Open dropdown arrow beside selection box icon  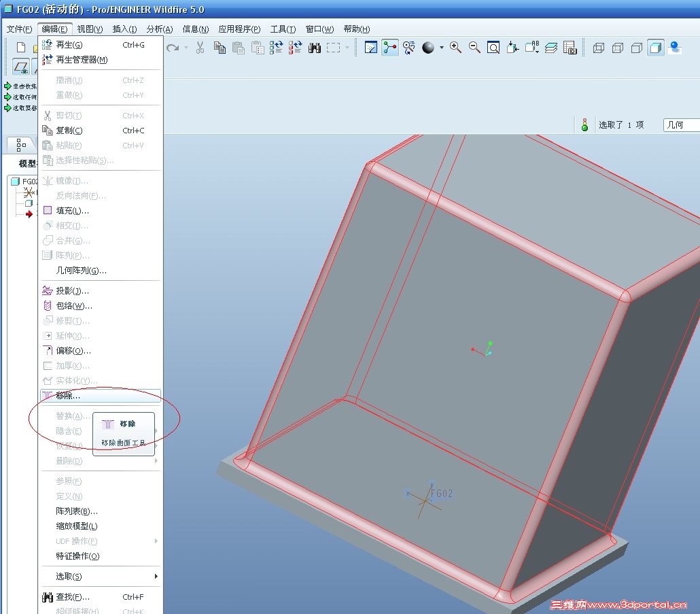tap(347, 48)
